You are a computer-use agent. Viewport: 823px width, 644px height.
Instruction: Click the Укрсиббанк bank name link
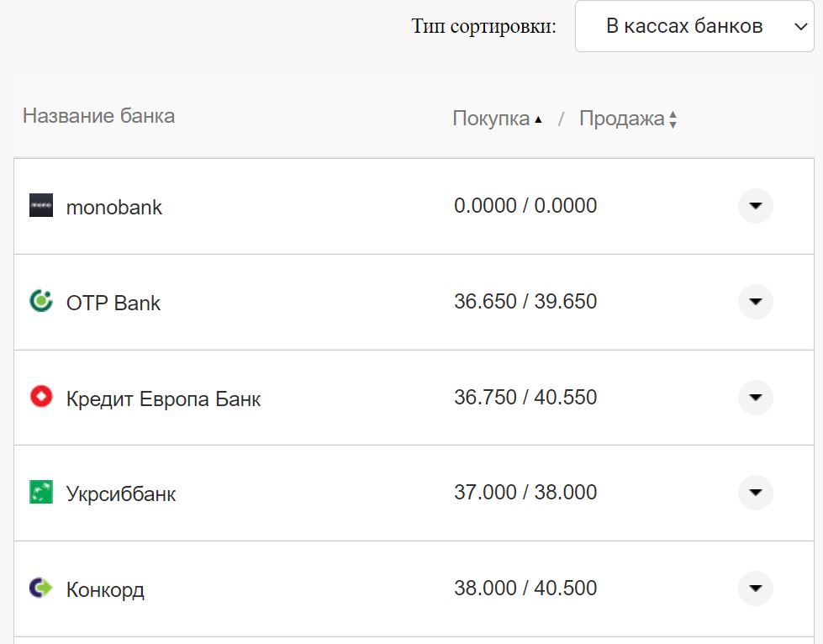pos(121,494)
